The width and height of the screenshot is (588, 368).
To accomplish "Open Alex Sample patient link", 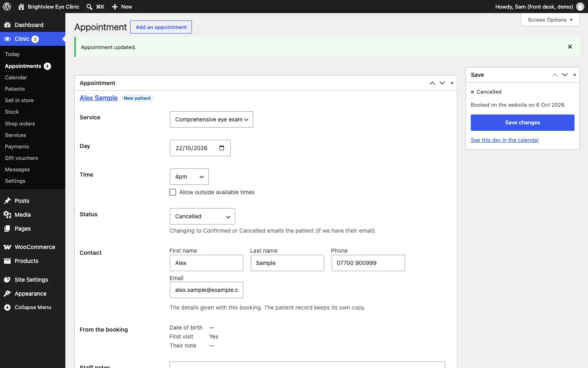I will (98, 98).
